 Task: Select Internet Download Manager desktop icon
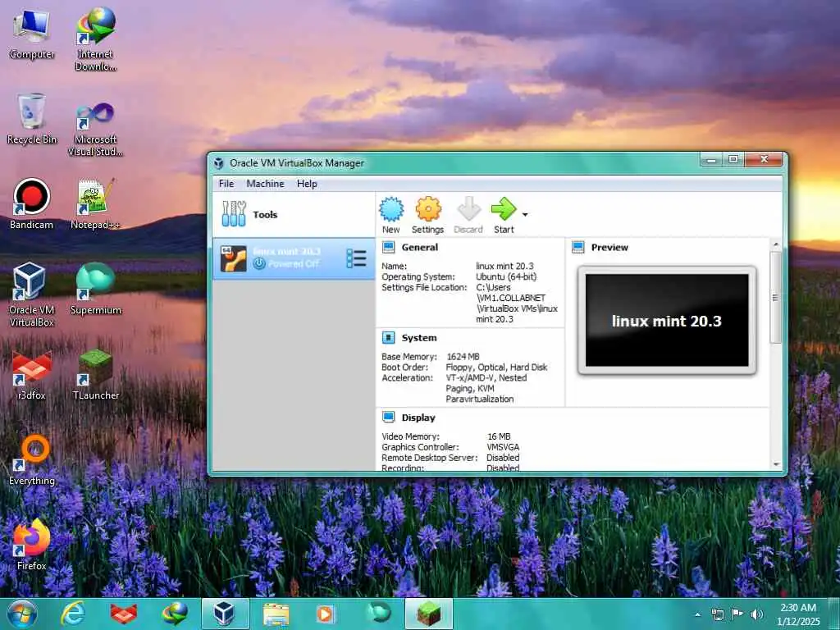95,39
